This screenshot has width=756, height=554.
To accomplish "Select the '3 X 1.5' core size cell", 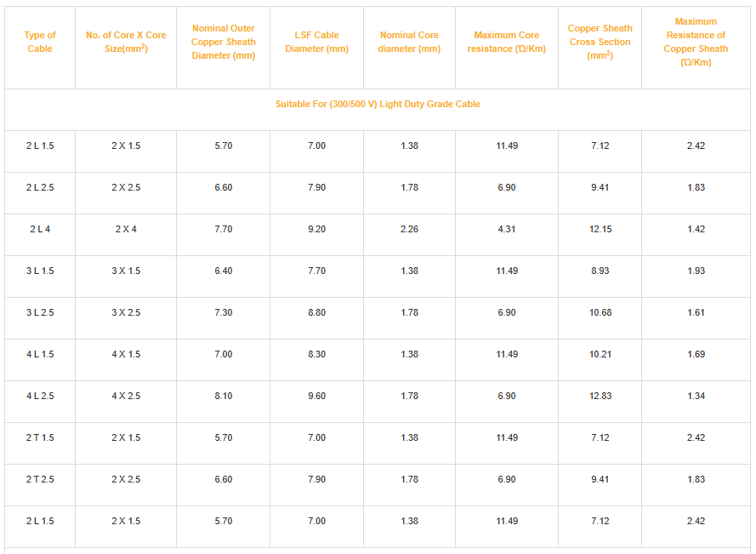I will point(126,271).
